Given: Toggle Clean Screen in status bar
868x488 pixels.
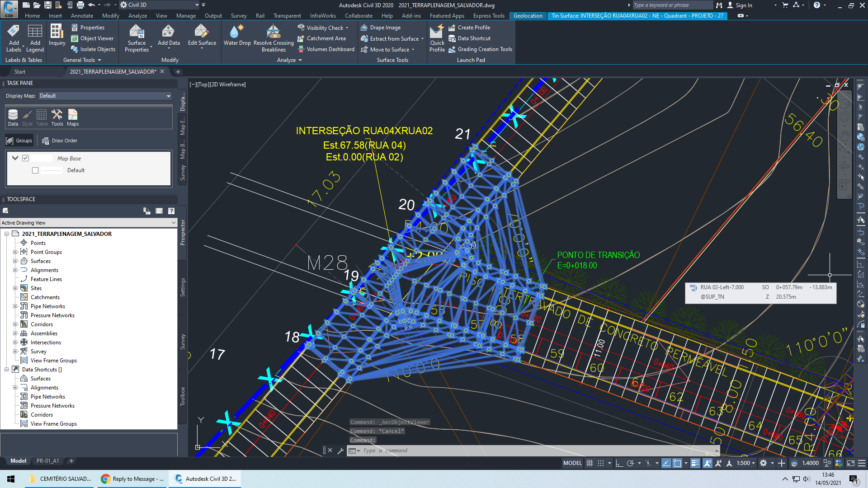Looking at the screenshot, I should (850, 463).
